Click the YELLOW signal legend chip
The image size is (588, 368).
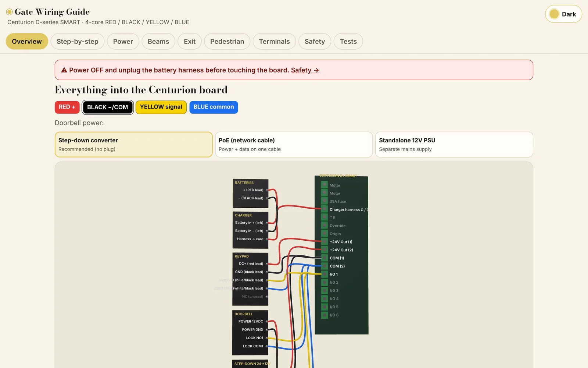(x=161, y=107)
